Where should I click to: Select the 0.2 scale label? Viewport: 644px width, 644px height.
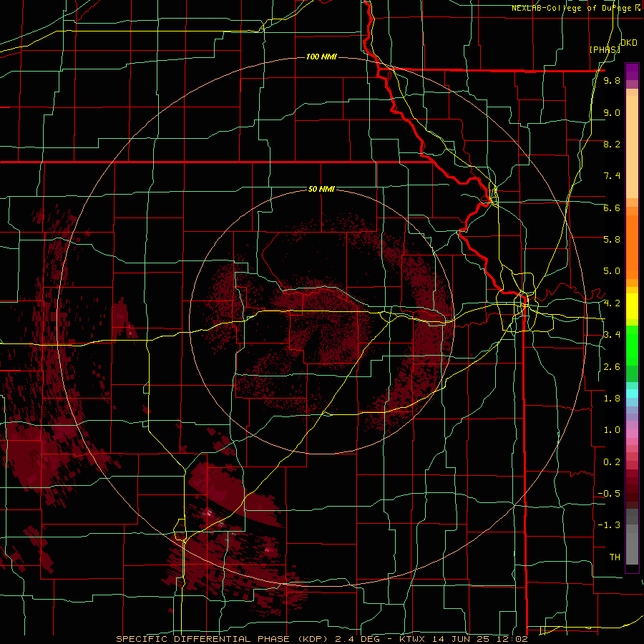(x=612, y=462)
